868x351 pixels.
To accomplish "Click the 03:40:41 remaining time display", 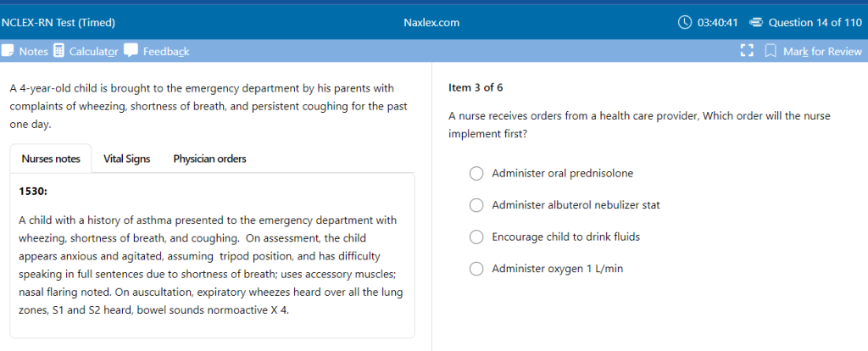I will point(718,22).
